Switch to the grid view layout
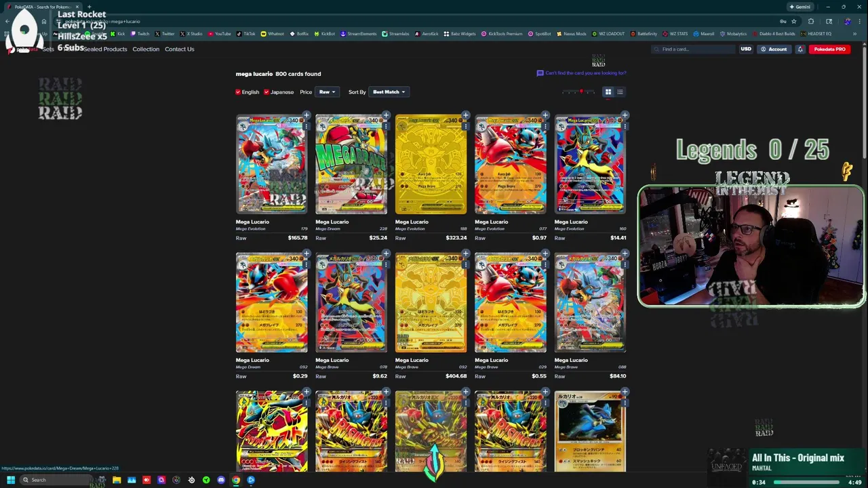 tap(608, 91)
